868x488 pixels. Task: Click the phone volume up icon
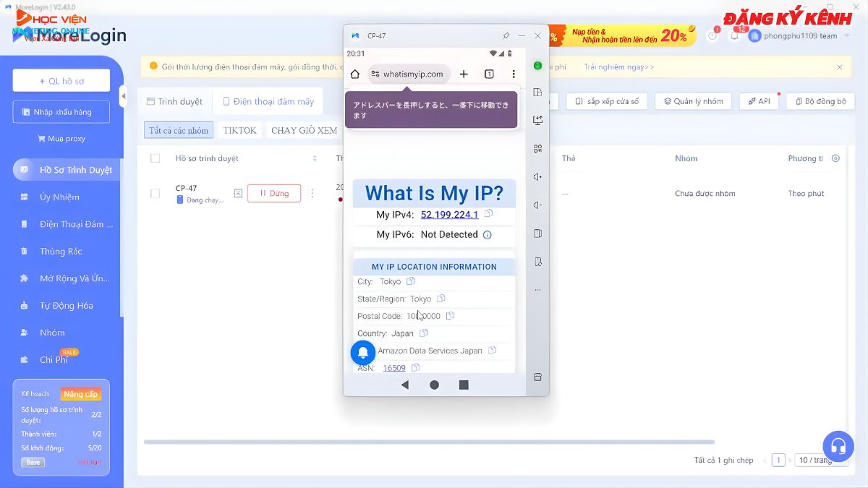537,177
